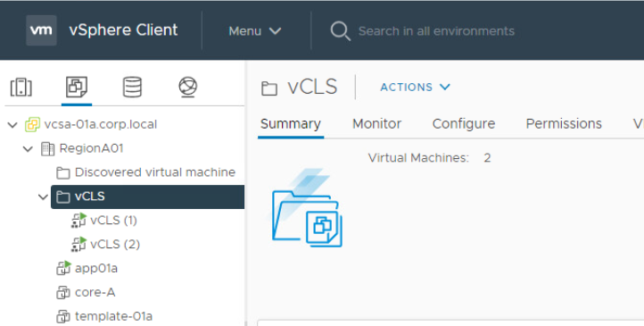This screenshot has width=644, height=326.
Task: Select the core-A virtual machine
Action: tap(95, 292)
